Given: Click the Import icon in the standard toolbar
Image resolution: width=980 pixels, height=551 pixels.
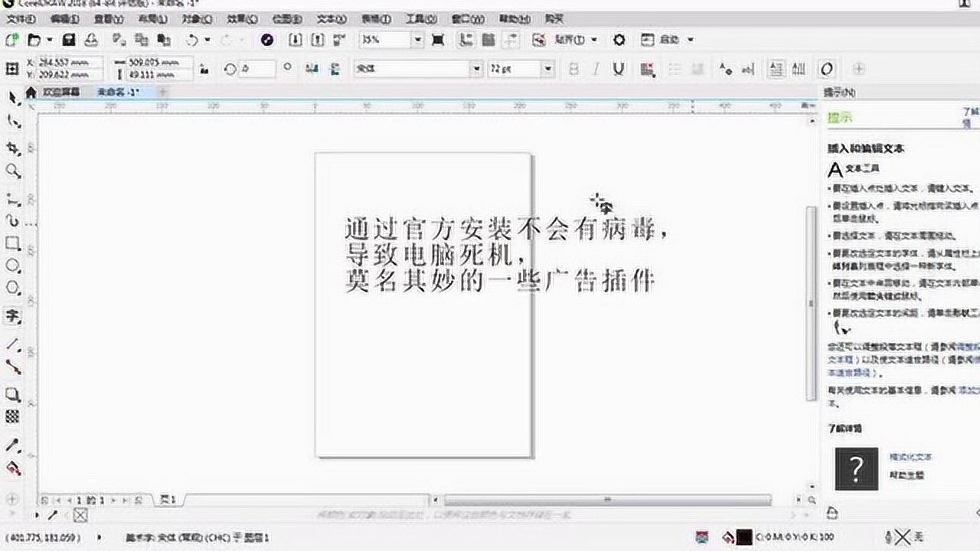Looking at the screenshot, I should click(296, 39).
